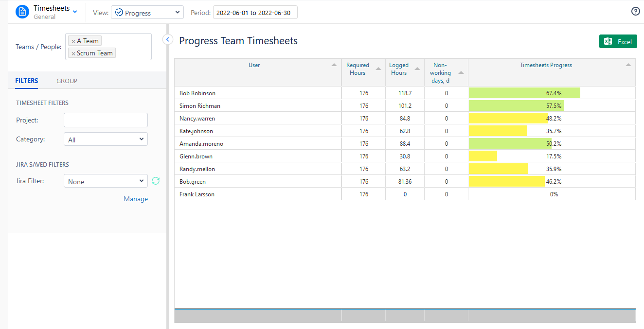This screenshot has width=644, height=329.
Task: Remove A Team tag with its x
Action: pyautogui.click(x=73, y=41)
